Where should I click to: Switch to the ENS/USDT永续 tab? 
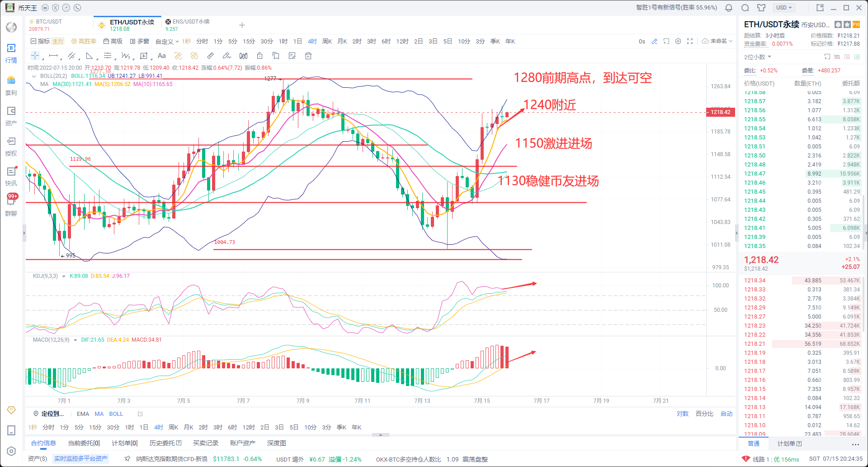(x=187, y=25)
